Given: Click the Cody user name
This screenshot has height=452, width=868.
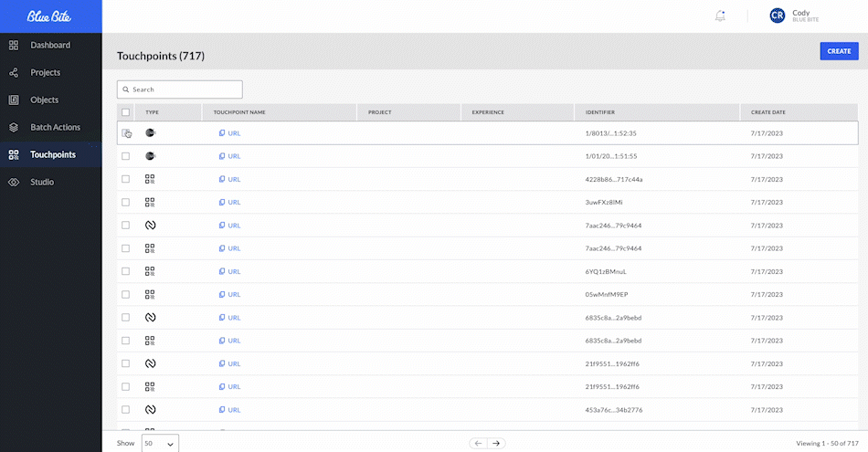Looking at the screenshot, I should tap(801, 13).
